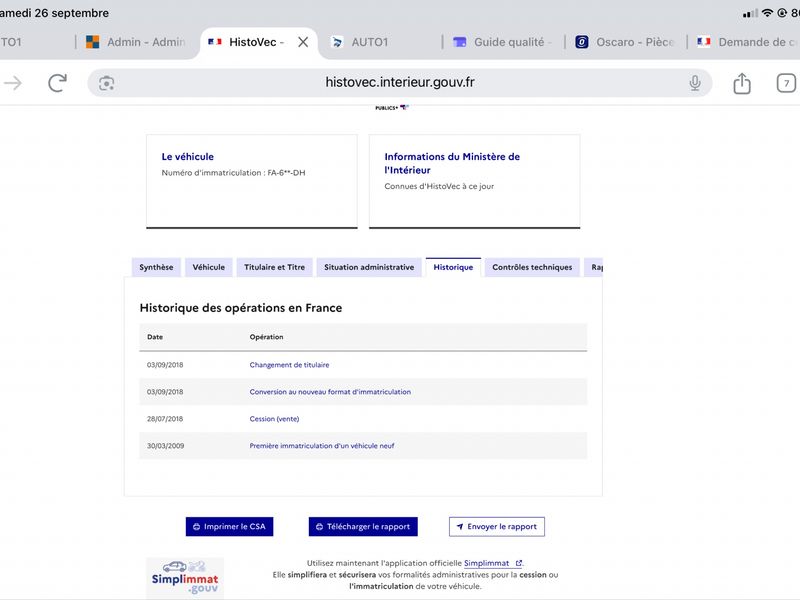Open the Changement de titulaire operation
Screen dimensions: 800x600
pyautogui.click(x=289, y=365)
